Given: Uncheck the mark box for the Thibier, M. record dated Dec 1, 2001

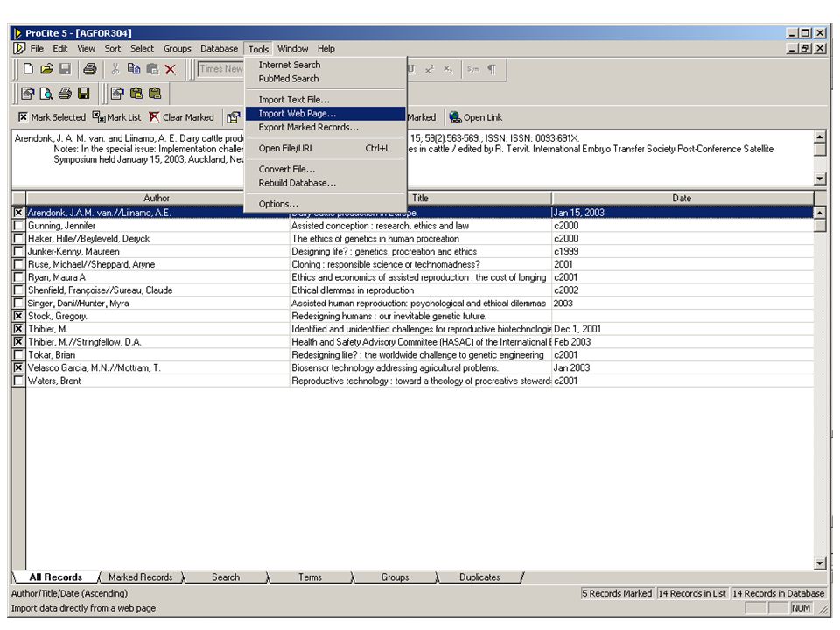Looking at the screenshot, I should point(18,329).
